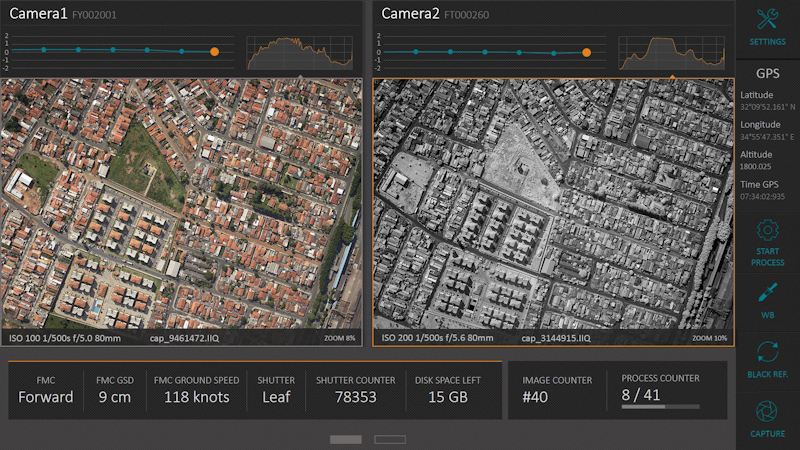Click the Latitude value
Image resolution: width=800 pixels, height=450 pixels.
pos(767,107)
